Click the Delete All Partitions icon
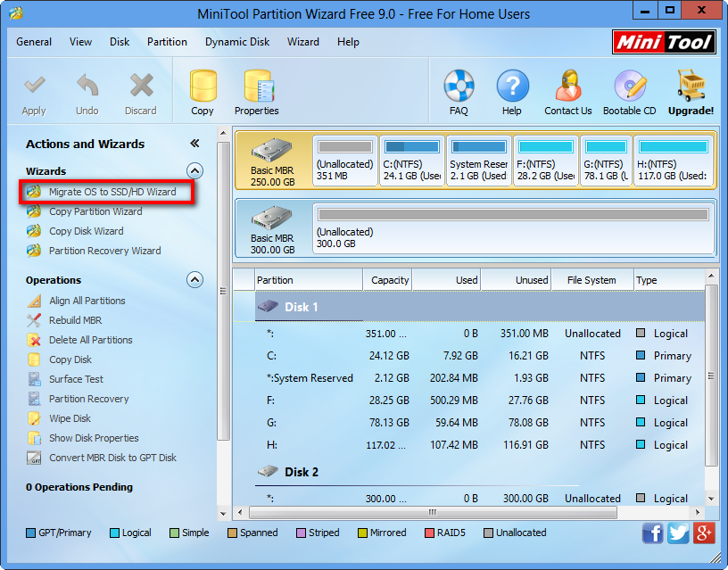Screen dimensions: 728x570 click(34, 340)
